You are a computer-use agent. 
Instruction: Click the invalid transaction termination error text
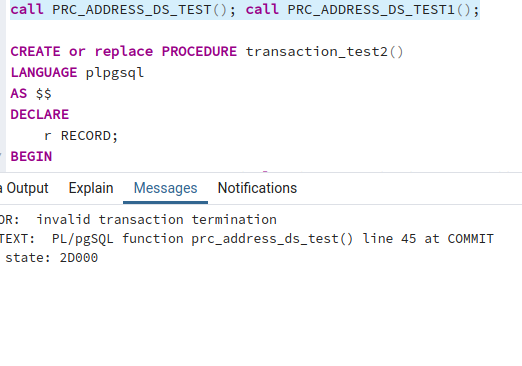pos(156,220)
